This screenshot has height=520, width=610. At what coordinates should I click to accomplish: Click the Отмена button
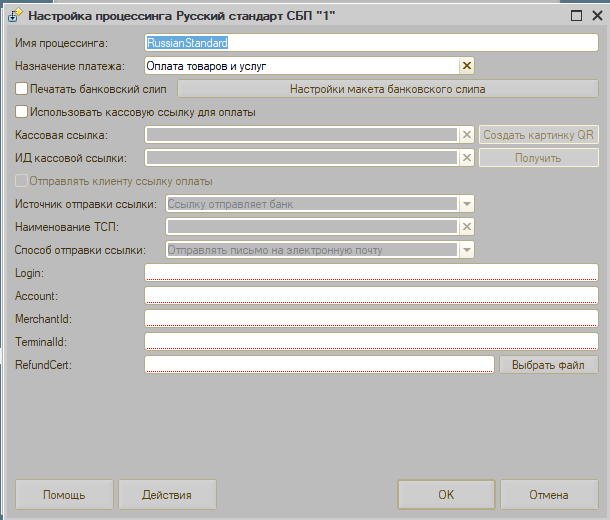549,494
